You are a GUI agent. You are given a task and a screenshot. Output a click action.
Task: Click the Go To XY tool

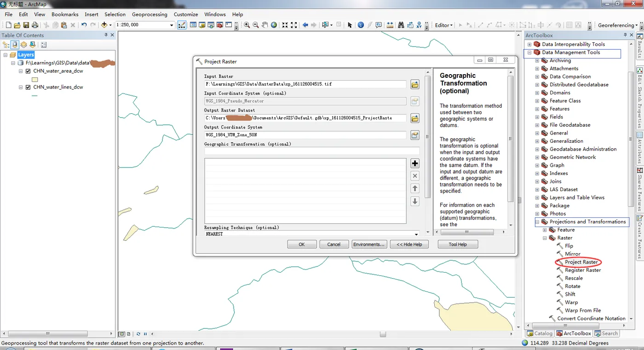coord(419,25)
